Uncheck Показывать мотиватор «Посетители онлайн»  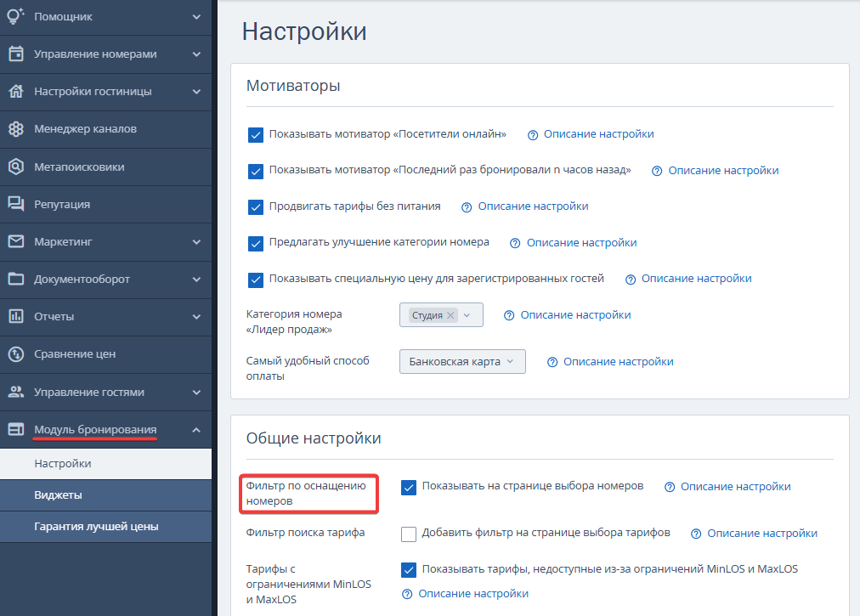(256, 135)
